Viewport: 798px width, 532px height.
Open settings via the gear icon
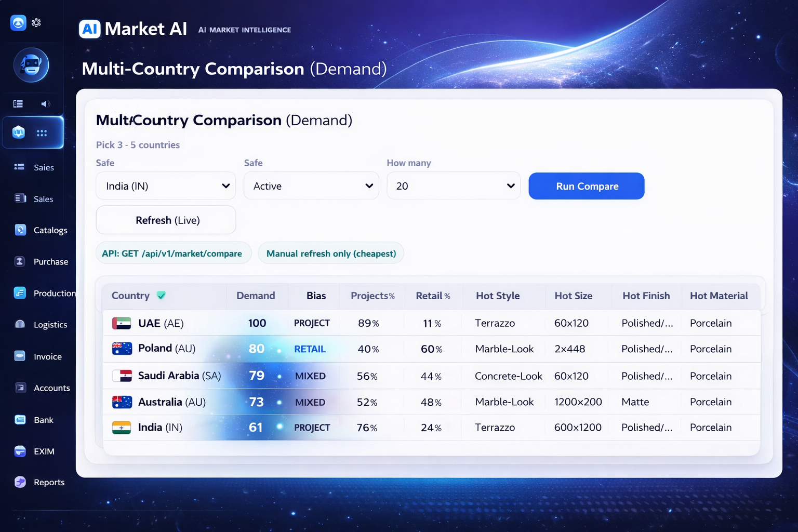click(36, 22)
